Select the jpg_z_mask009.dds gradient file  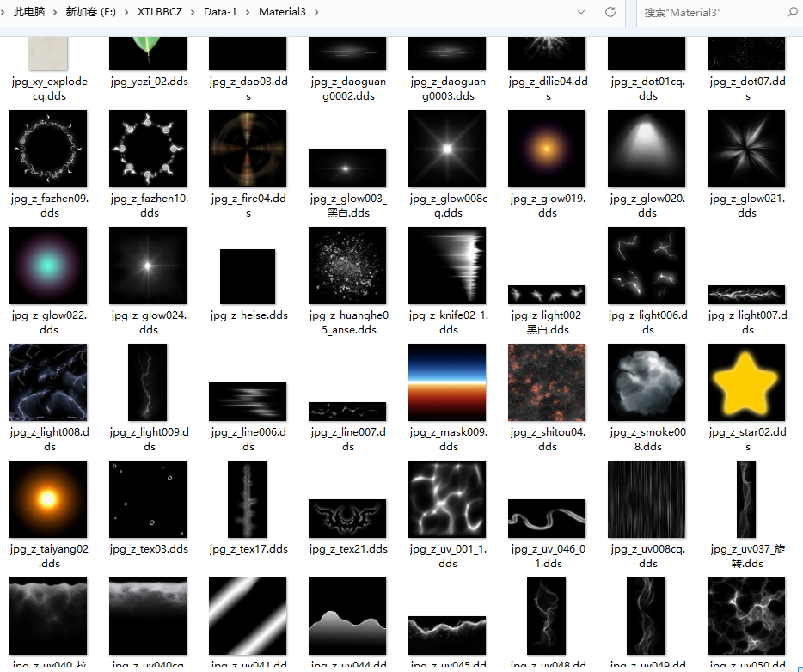click(x=447, y=382)
